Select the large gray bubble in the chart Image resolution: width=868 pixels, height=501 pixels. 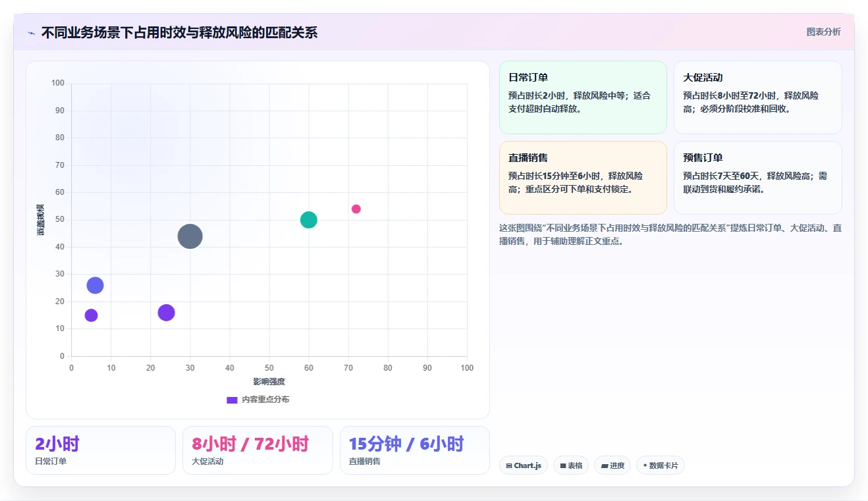pos(190,236)
